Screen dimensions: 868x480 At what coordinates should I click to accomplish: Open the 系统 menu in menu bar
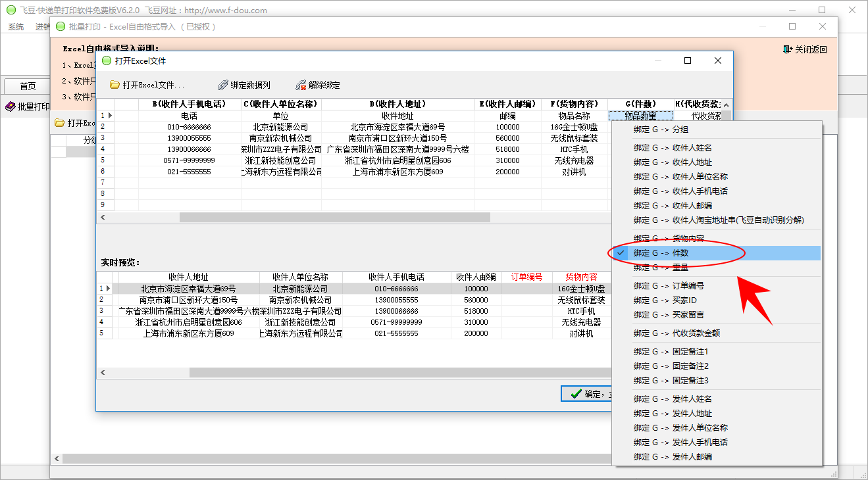[16, 27]
